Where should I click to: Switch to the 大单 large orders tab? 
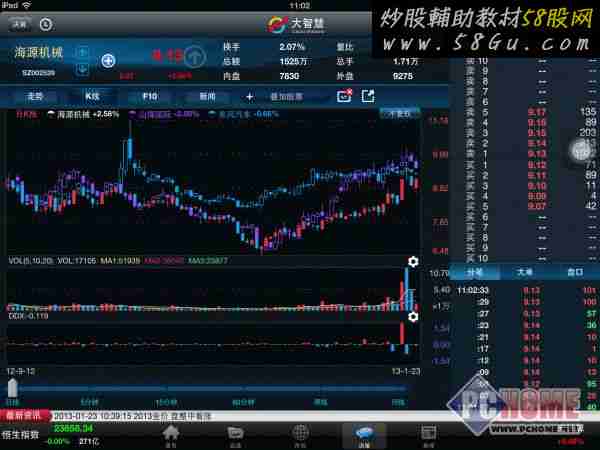[525, 272]
